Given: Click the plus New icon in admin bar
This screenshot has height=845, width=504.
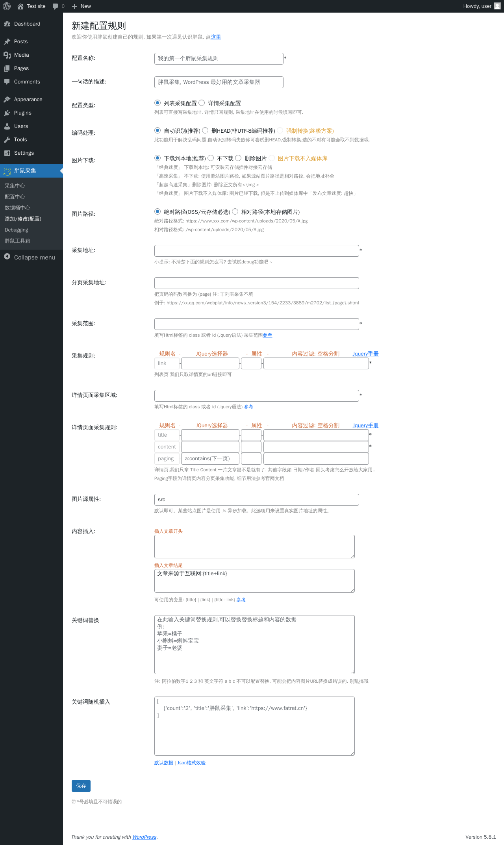Looking at the screenshot, I should pyautogui.click(x=74, y=6).
